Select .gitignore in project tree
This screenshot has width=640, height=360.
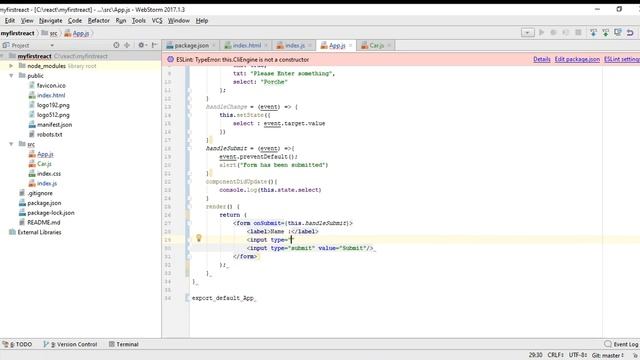(40, 193)
